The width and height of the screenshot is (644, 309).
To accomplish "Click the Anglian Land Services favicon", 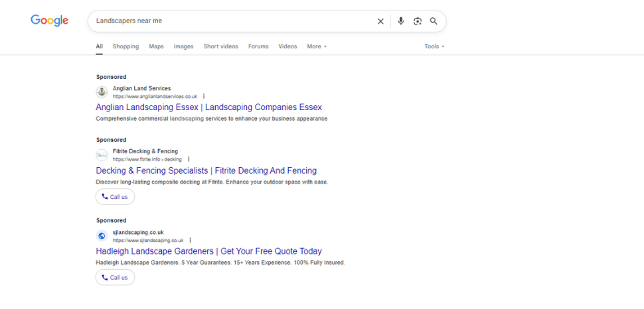I will click(x=102, y=92).
